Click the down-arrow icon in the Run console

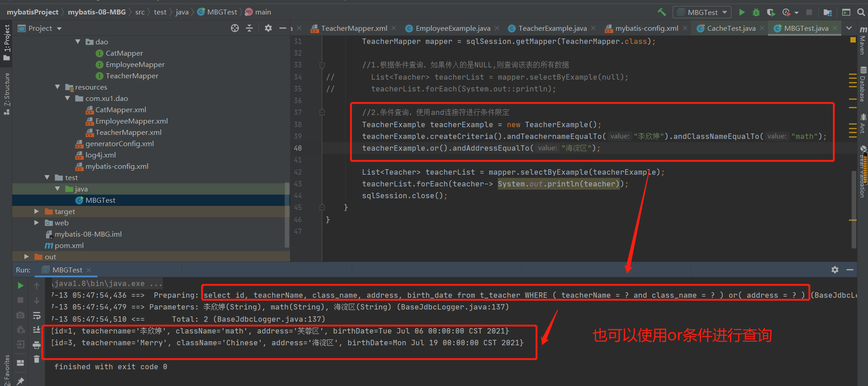point(37,300)
